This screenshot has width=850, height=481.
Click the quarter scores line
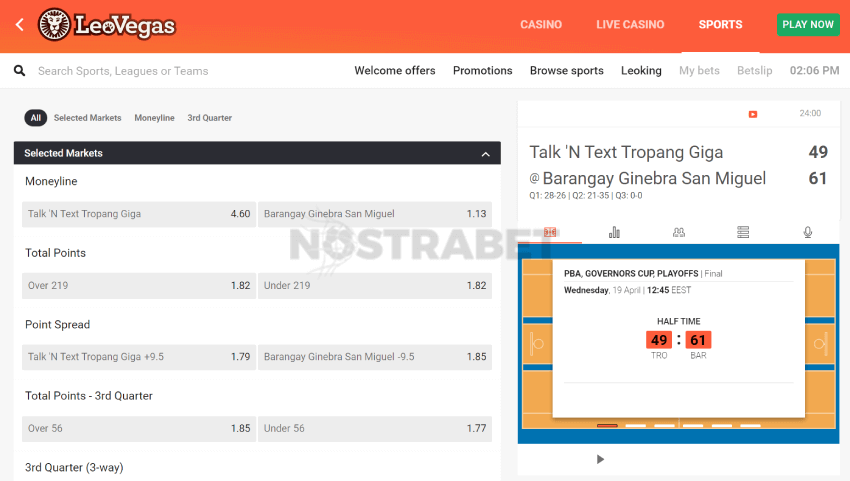pos(586,195)
